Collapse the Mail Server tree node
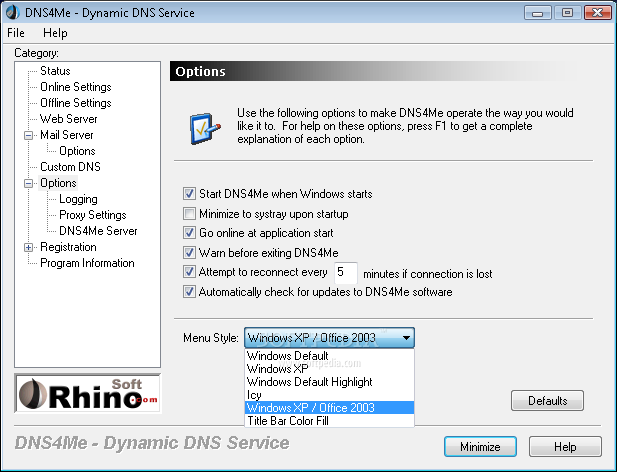 point(28,135)
